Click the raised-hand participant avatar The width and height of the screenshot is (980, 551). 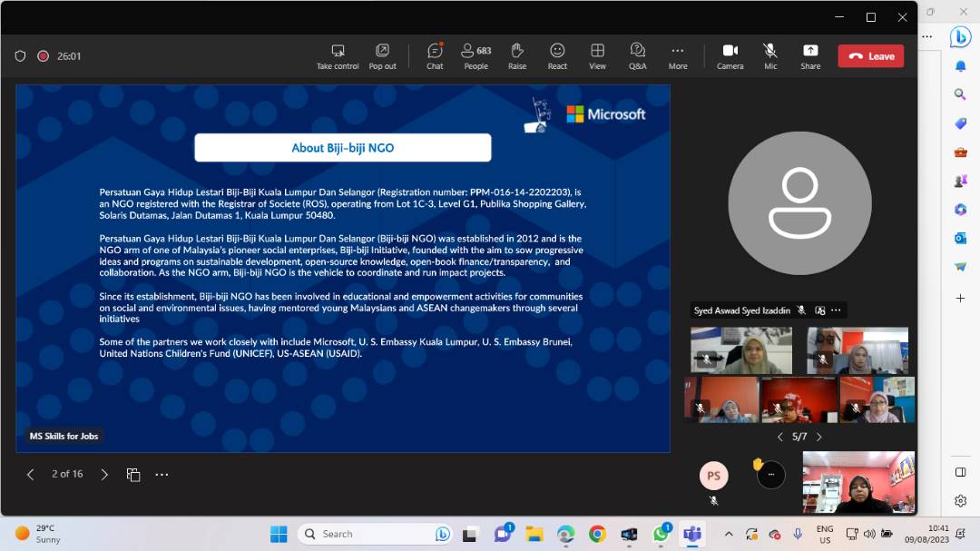coord(770,475)
